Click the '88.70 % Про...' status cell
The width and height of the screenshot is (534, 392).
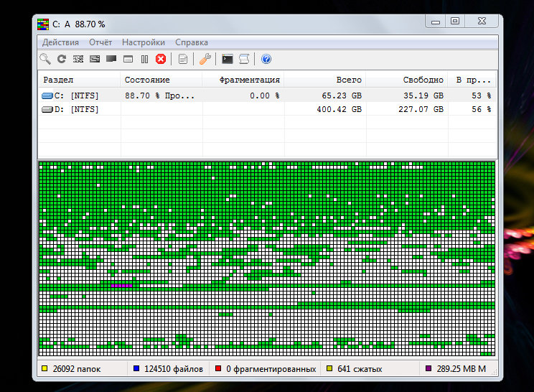tap(160, 95)
